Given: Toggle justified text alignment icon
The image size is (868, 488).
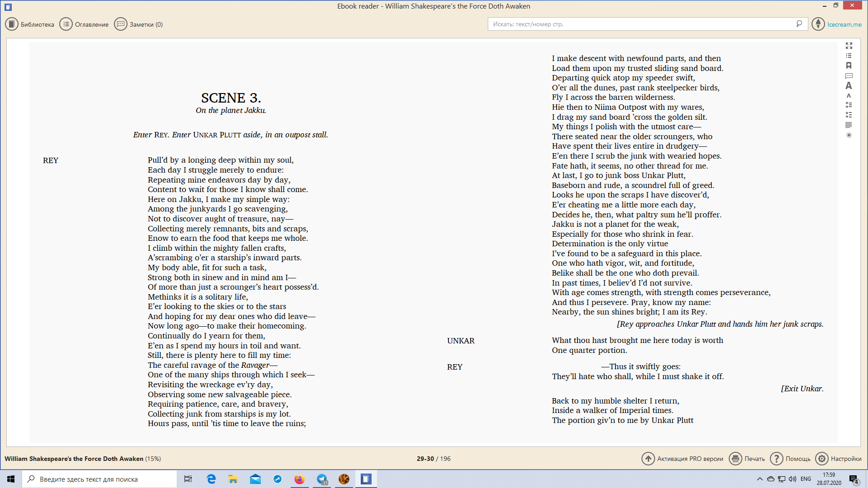Looking at the screenshot, I should pyautogui.click(x=849, y=125).
